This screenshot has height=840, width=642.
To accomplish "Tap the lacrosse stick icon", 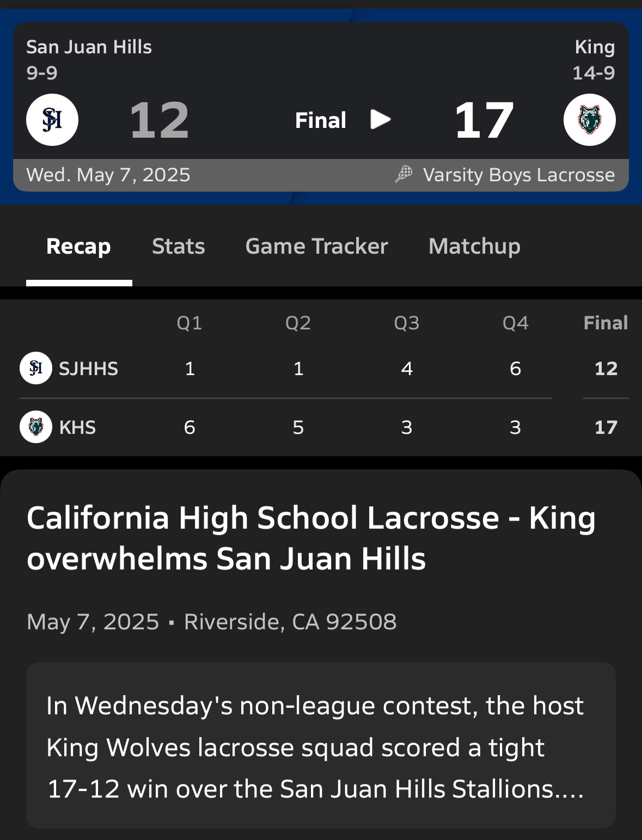I will 403,174.
